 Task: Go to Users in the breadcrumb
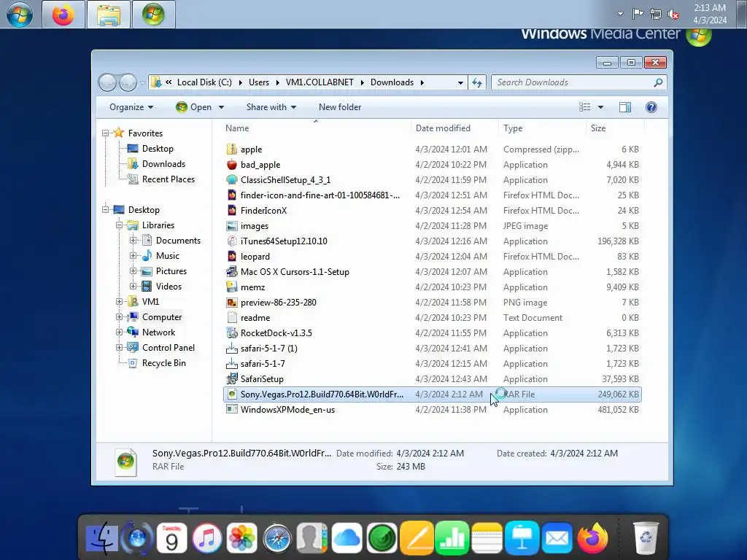click(259, 82)
